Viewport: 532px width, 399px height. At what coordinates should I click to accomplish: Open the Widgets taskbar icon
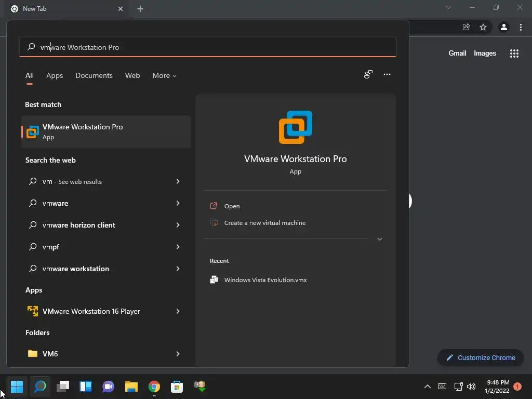click(x=86, y=387)
